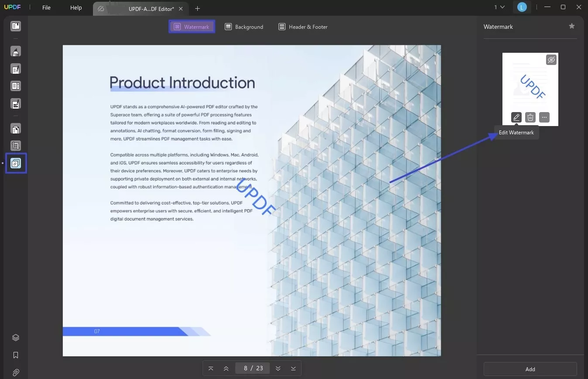Open the Attachments paperclip icon
Image resolution: width=588 pixels, height=379 pixels.
[16, 372]
